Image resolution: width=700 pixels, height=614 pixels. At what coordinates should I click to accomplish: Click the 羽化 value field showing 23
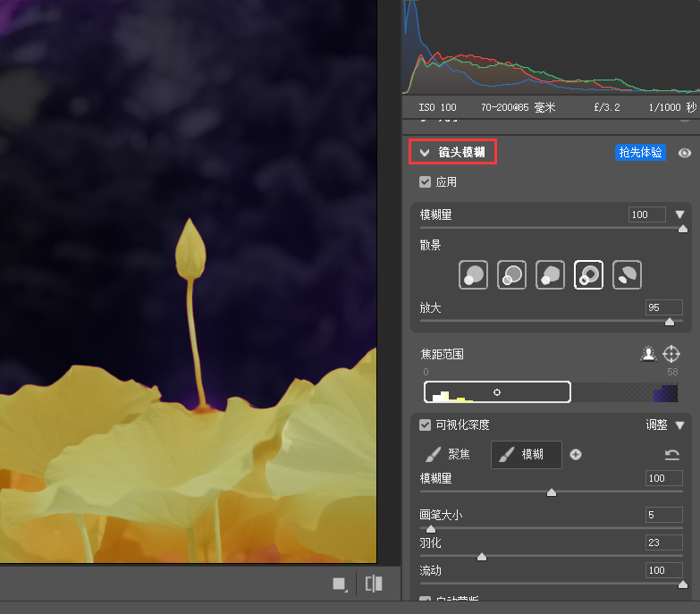[x=664, y=543]
